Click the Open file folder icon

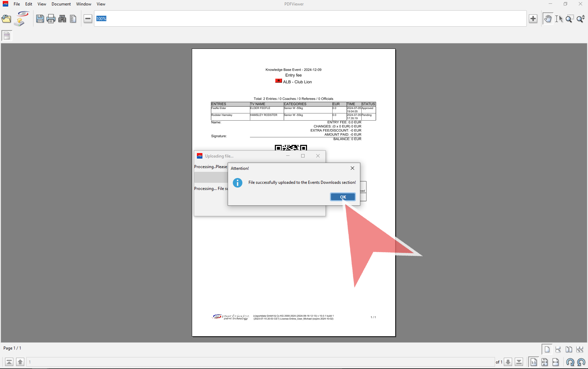click(x=6, y=19)
